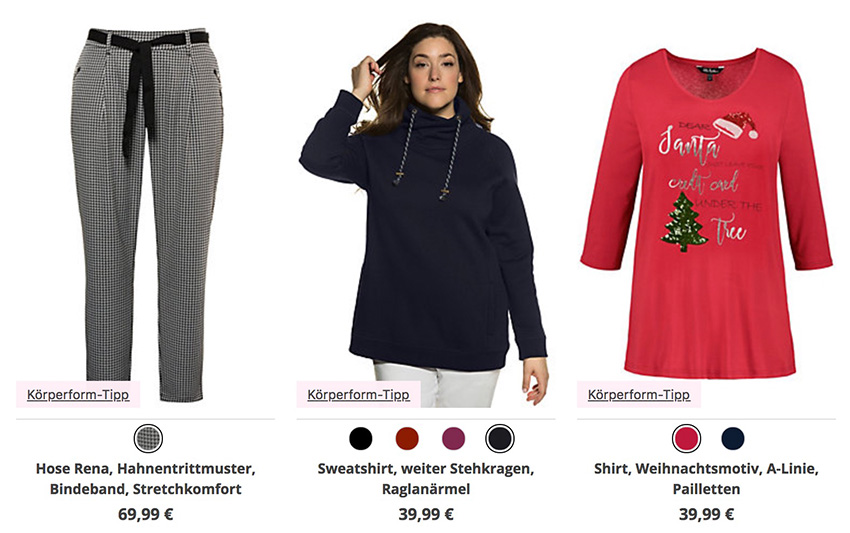Open the red Santa Christmas shirt image
The width and height of the screenshot is (850, 533).
tap(706, 213)
